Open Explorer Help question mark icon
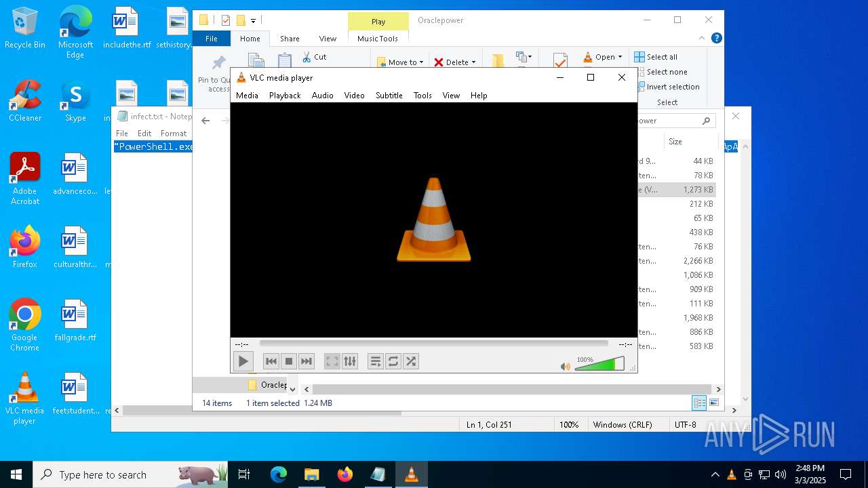The width and height of the screenshot is (868, 488). [716, 38]
